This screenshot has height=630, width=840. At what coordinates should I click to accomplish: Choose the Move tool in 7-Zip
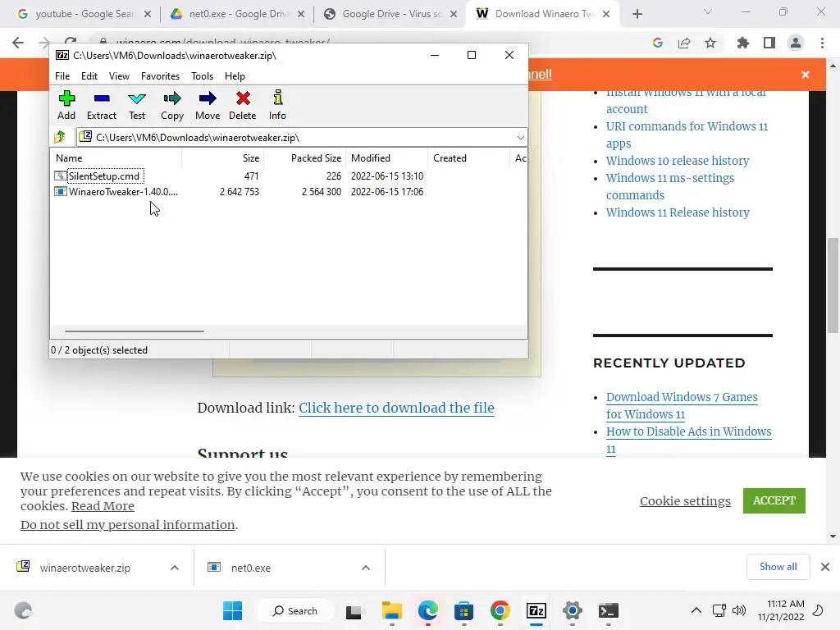208,106
